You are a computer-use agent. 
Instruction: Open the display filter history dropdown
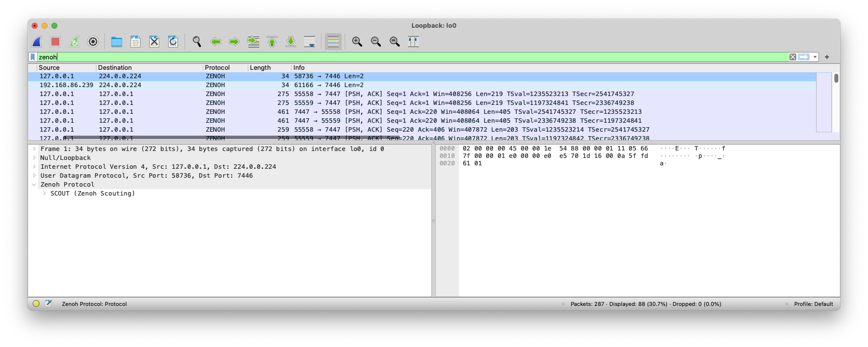coord(815,57)
